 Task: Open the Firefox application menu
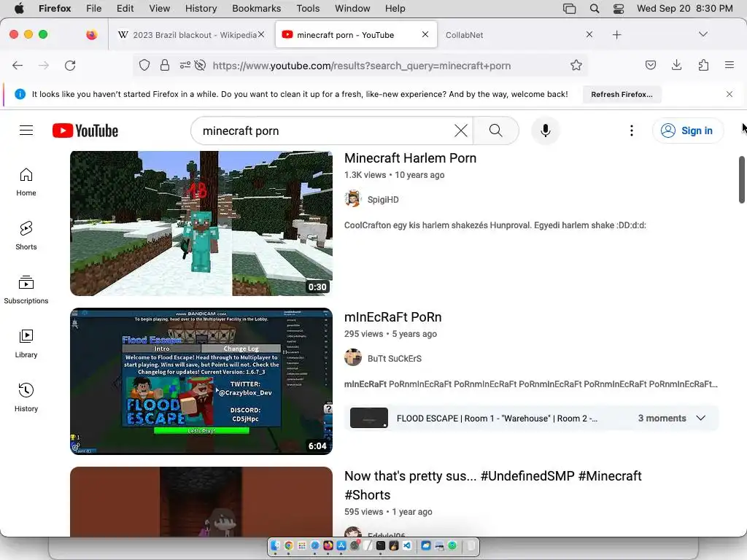tap(729, 65)
